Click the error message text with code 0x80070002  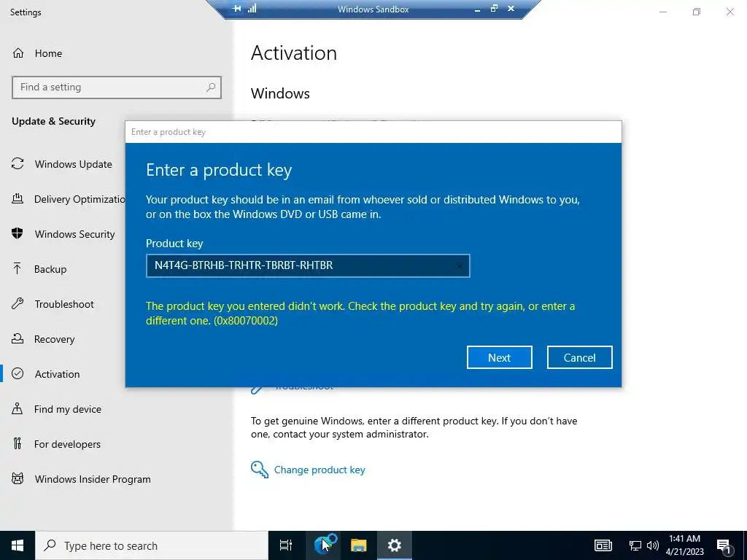[360, 314]
